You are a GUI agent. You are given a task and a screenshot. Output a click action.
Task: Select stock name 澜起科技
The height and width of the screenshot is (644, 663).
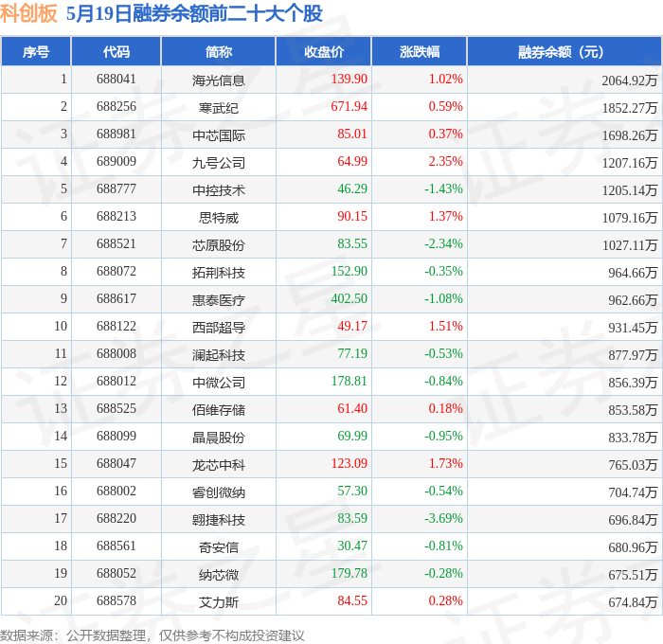coord(219,355)
